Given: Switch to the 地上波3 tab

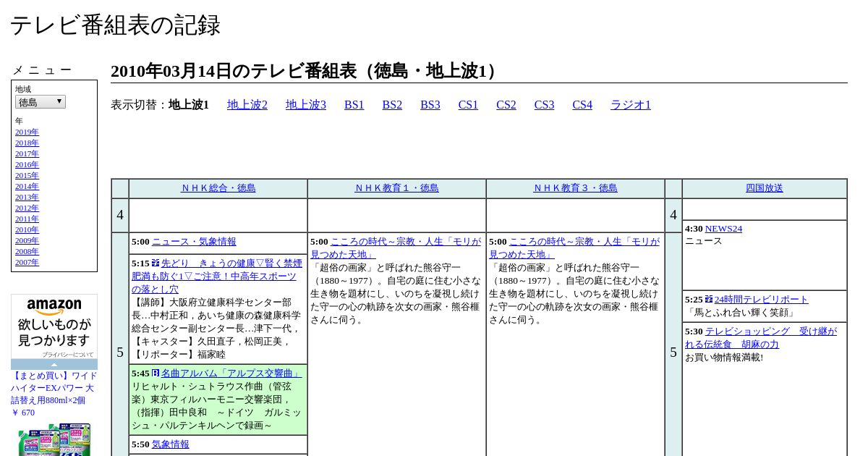Looking at the screenshot, I should click(x=306, y=105).
